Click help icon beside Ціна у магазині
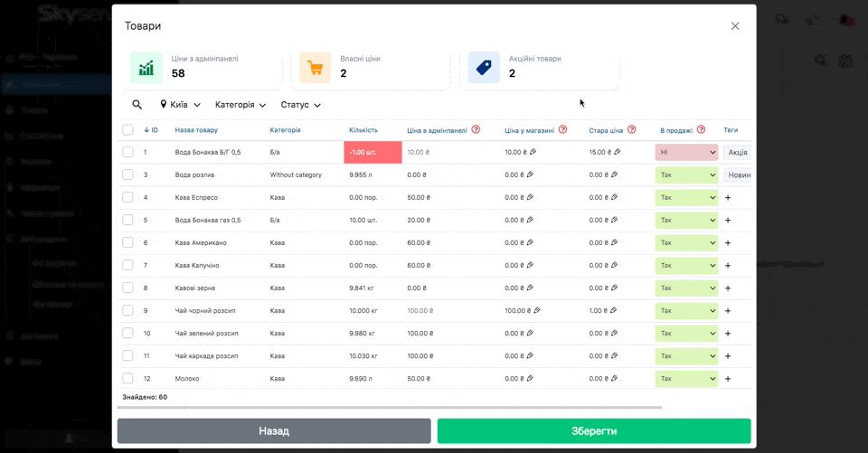The height and width of the screenshot is (453, 868). coord(562,130)
